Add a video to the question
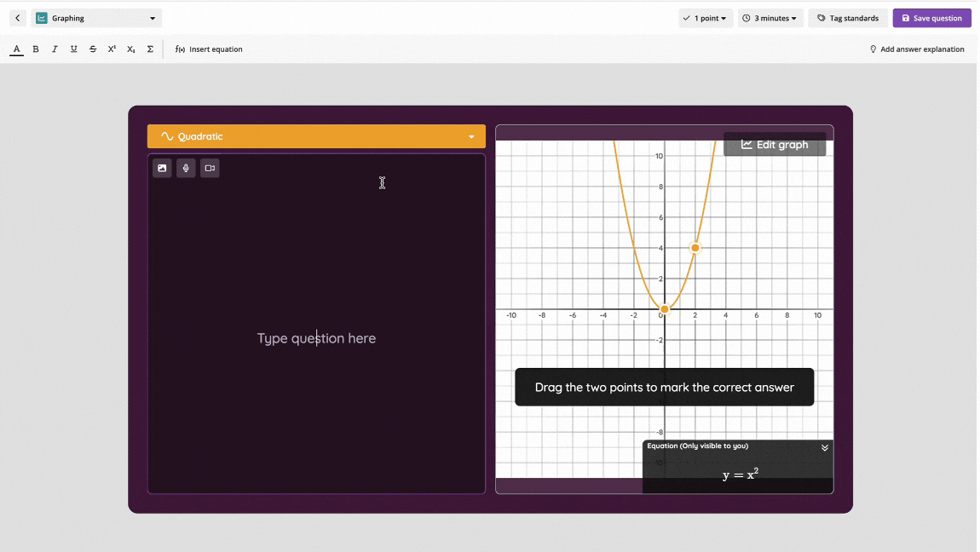The height and width of the screenshot is (552, 980). (210, 168)
